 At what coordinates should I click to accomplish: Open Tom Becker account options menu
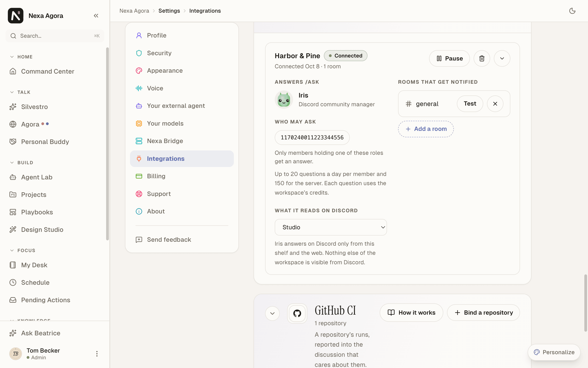pyautogui.click(x=97, y=354)
